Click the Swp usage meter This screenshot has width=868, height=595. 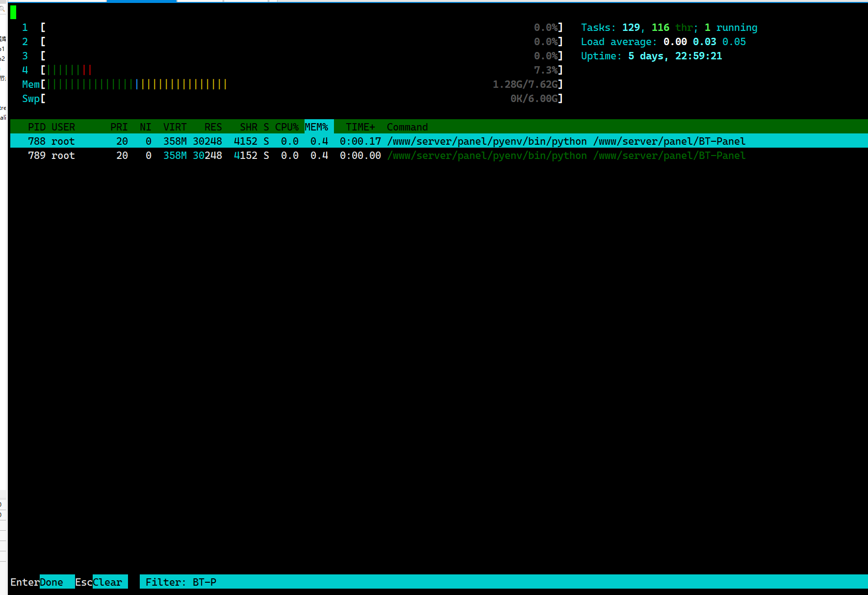pos(302,98)
